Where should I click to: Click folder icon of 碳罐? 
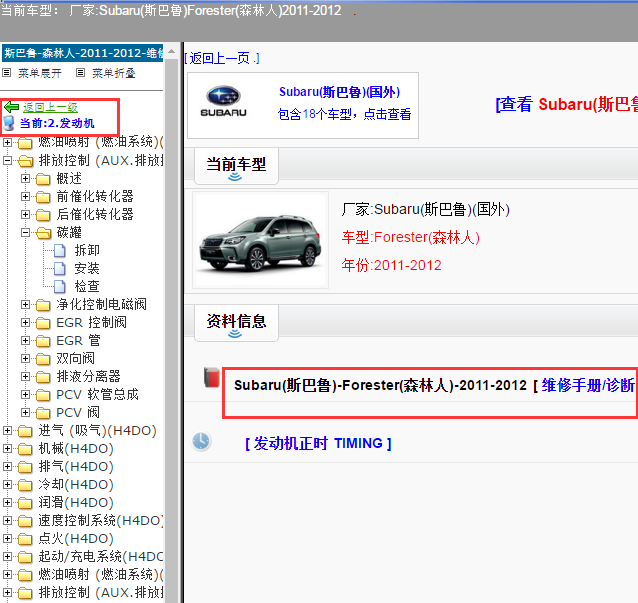(x=44, y=233)
